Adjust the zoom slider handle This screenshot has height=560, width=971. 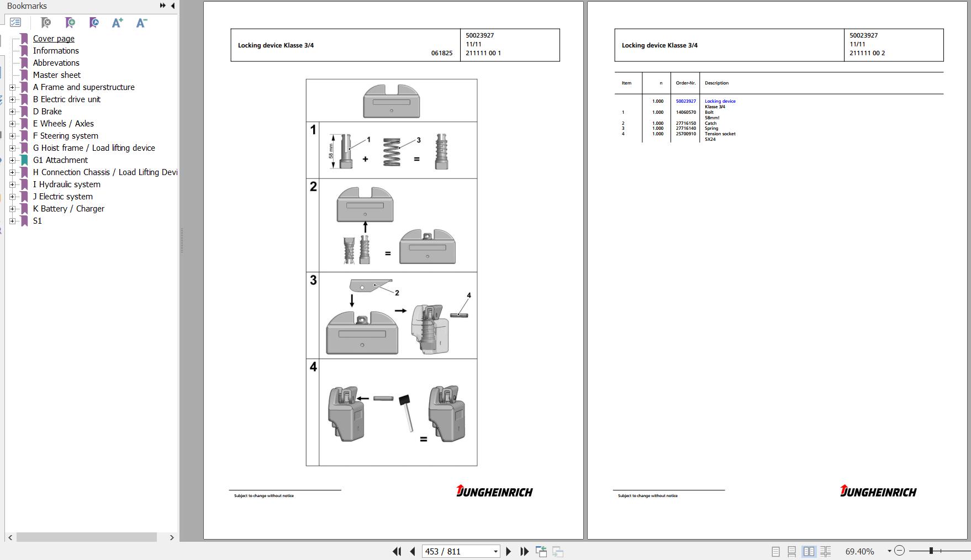(931, 551)
